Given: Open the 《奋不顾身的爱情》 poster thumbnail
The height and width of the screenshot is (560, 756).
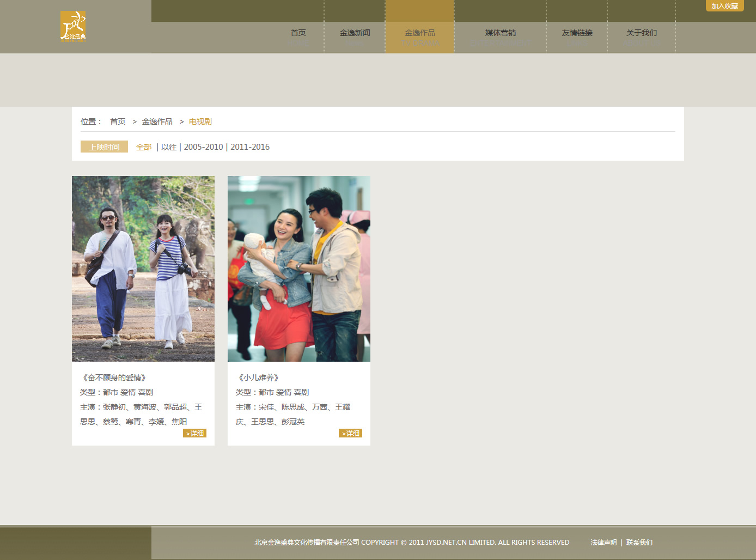Looking at the screenshot, I should pyautogui.click(x=143, y=269).
